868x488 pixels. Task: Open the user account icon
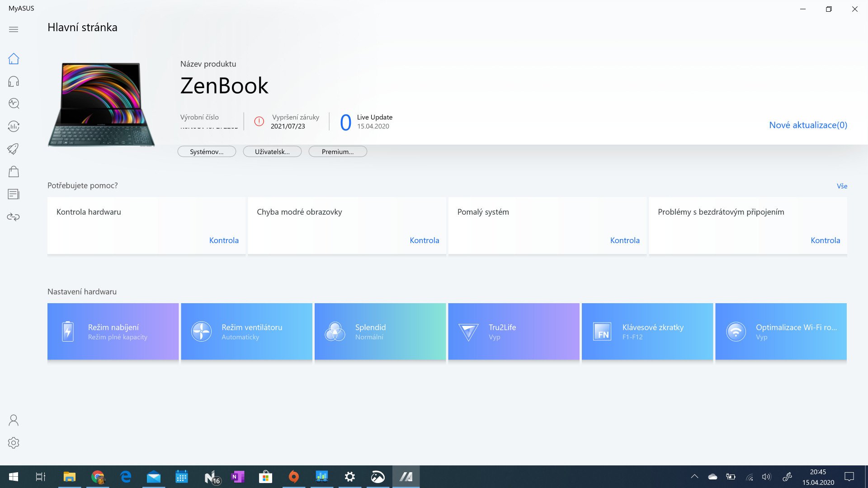[14, 420]
